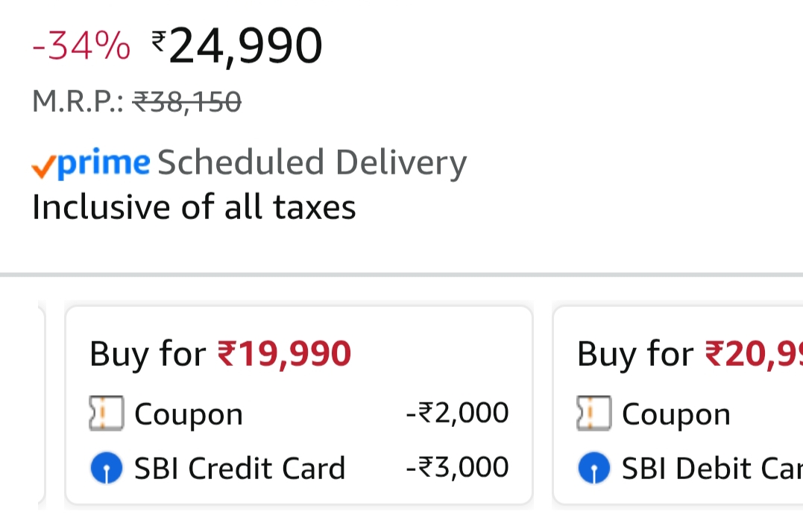Viewport: 803px width, 532px height.
Task: Tap SBI logo beside SBI Debit Card
Action: pos(593,468)
